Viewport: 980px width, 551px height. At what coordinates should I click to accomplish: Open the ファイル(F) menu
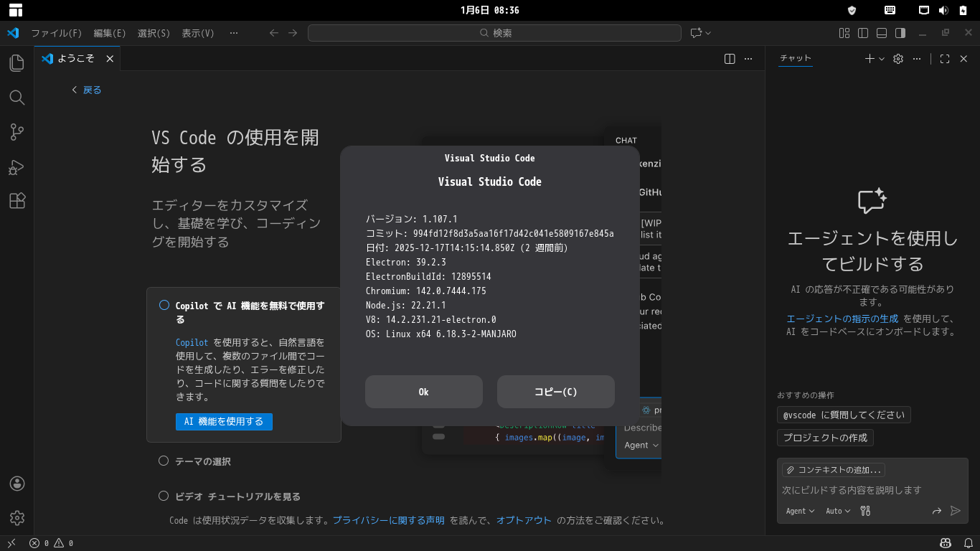[56, 33]
